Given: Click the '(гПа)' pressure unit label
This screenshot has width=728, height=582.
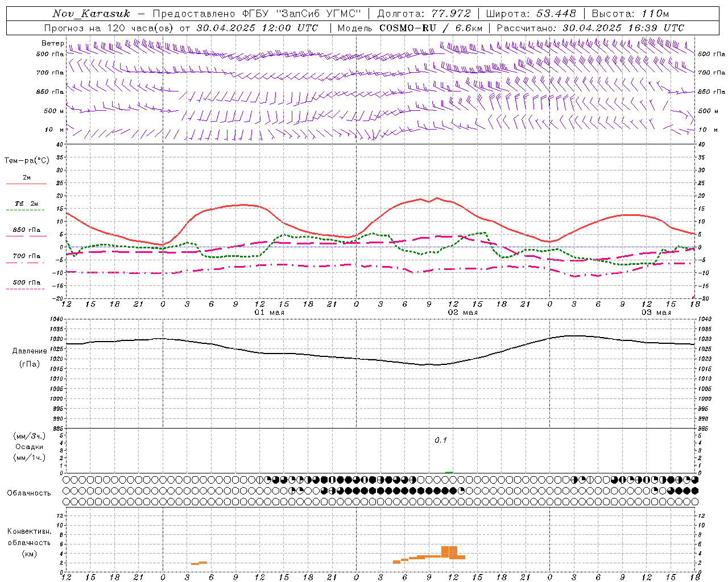Looking at the screenshot, I should point(30,364).
